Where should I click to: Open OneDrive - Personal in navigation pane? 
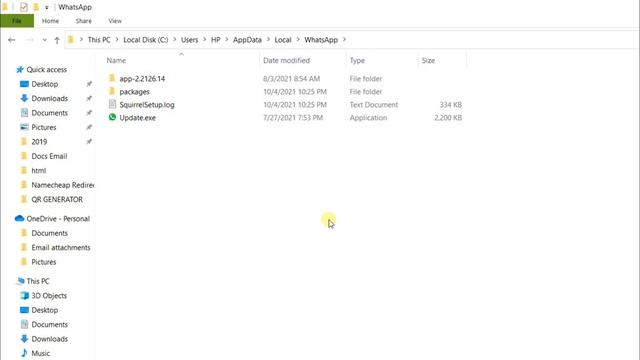(58, 219)
